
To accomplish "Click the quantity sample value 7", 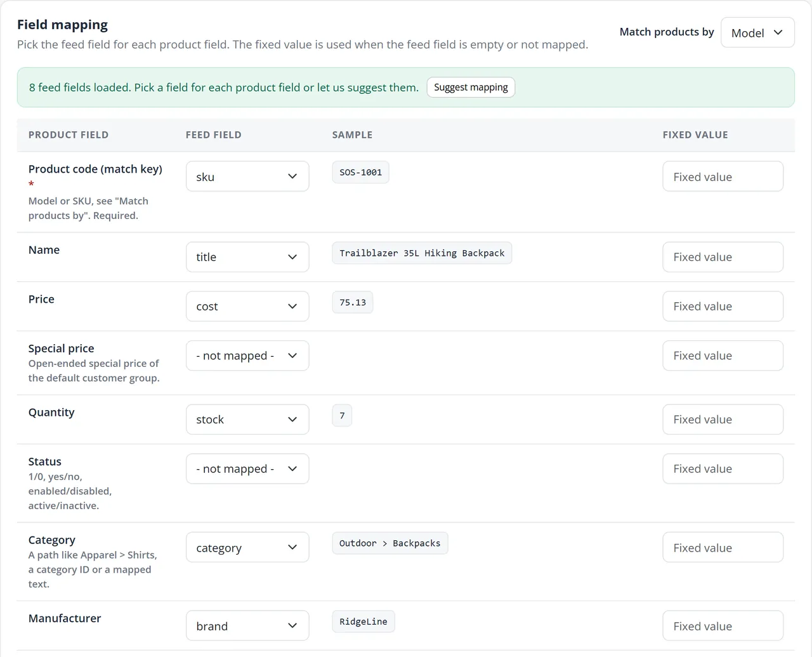I will point(342,416).
